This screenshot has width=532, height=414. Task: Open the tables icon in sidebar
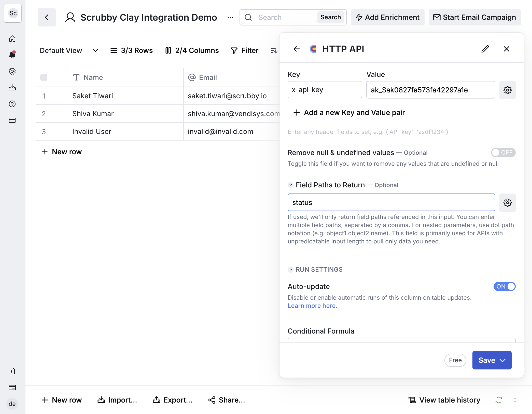coord(12,120)
